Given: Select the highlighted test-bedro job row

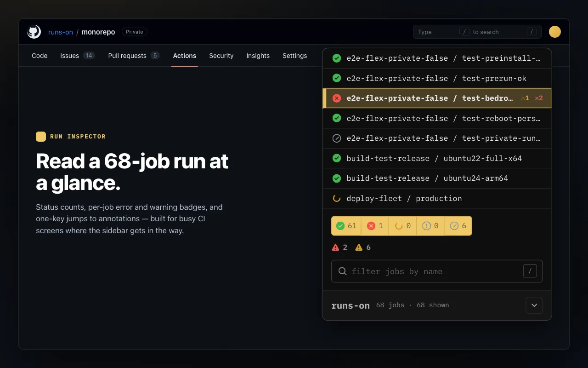Looking at the screenshot, I should coord(437,98).
